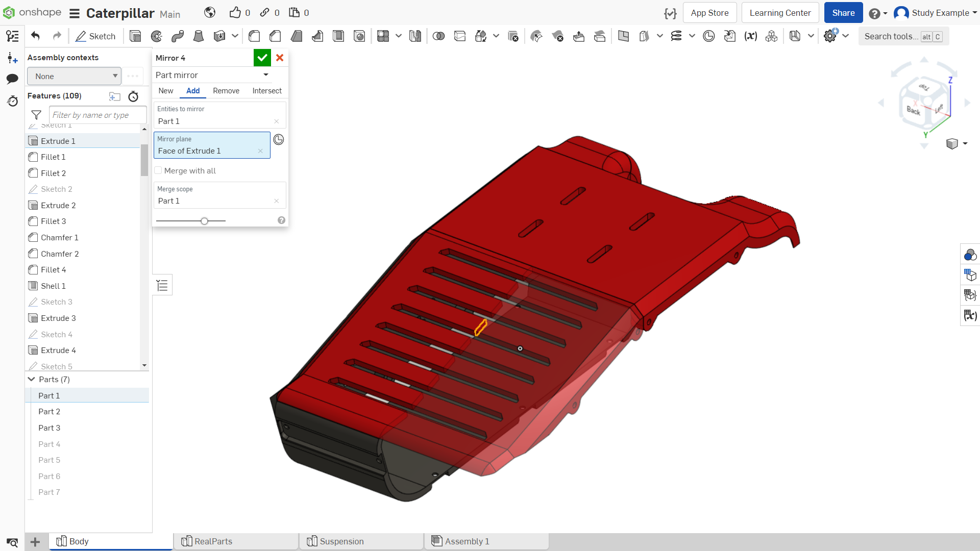Viewport: 980px width, 551px height.
Task: Select the Loft tool icon
Action: (x=199, y=36)
